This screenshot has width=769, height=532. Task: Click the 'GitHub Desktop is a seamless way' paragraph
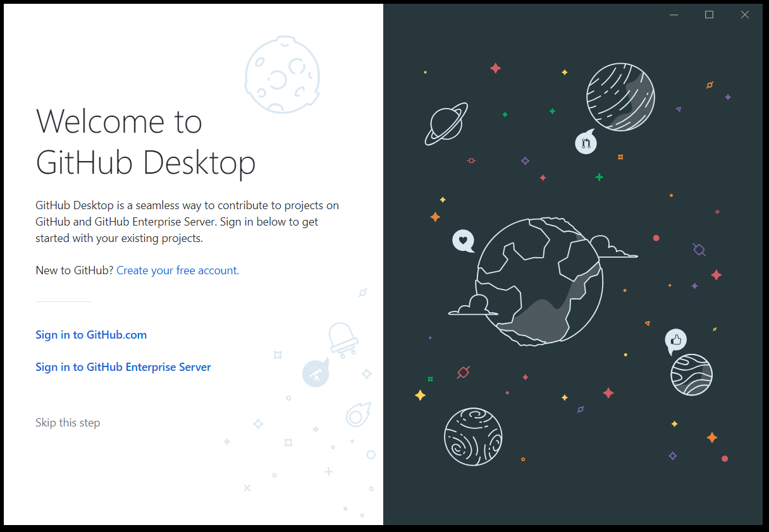click(x=187, y=222)
